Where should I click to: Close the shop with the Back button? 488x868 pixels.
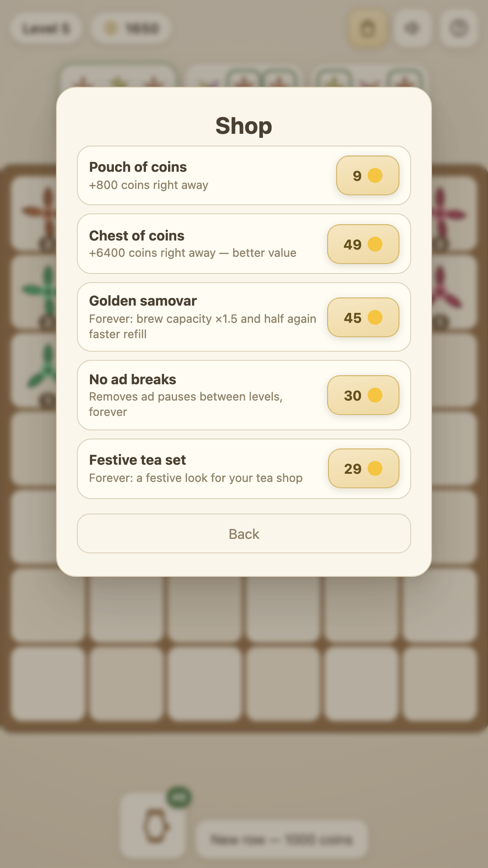coord(244,533)
